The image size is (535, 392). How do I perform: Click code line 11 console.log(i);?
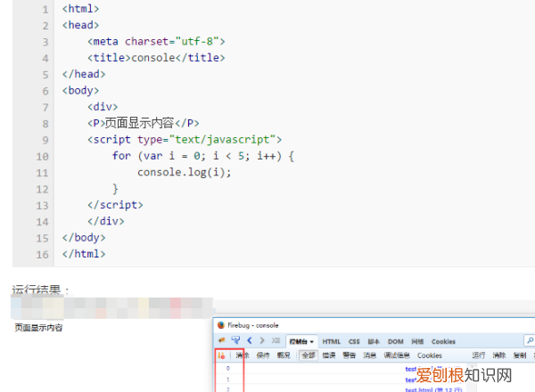(185, 173)
